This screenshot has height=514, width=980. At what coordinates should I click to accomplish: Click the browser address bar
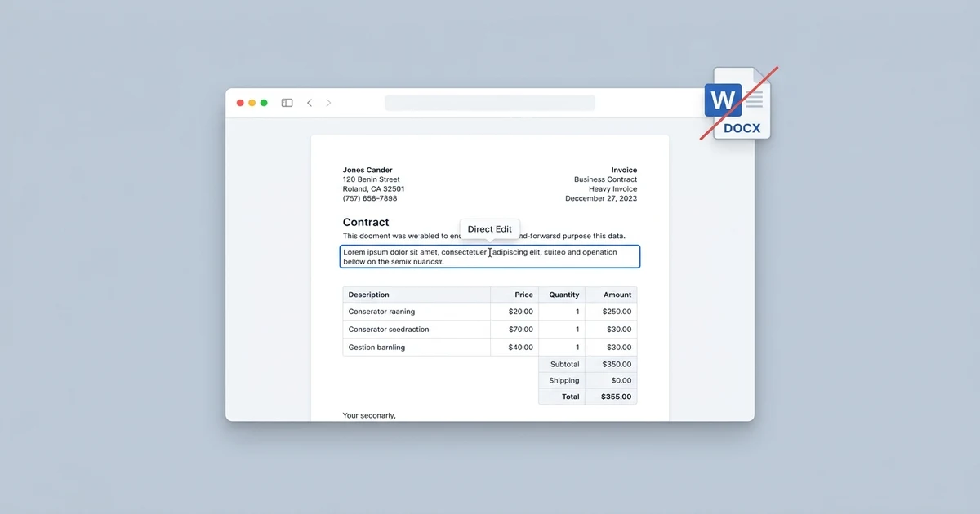[x=490, y=103]
